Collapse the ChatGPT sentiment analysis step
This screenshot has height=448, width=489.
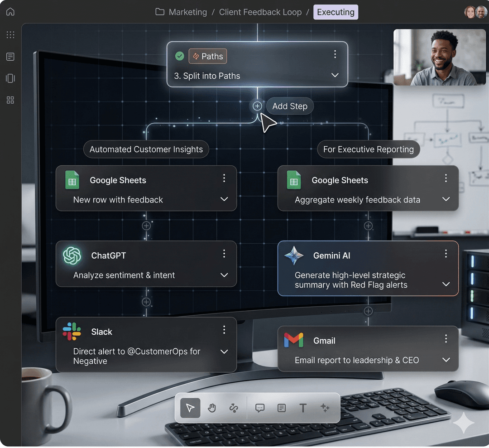pyautogui.click(x=224, y=275)
